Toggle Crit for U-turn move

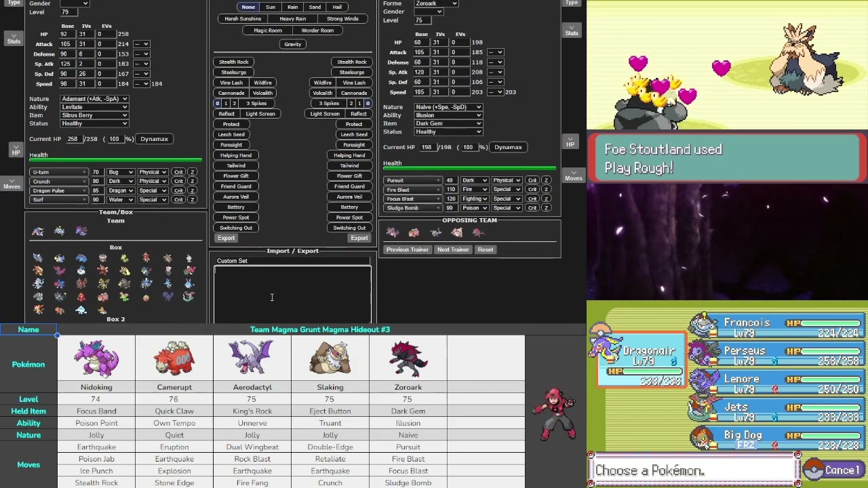tap(178, 172)
